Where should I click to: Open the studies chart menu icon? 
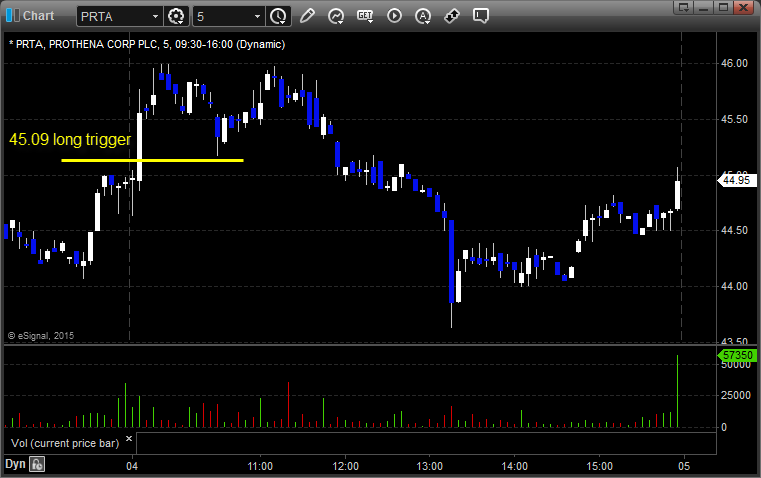336,16
